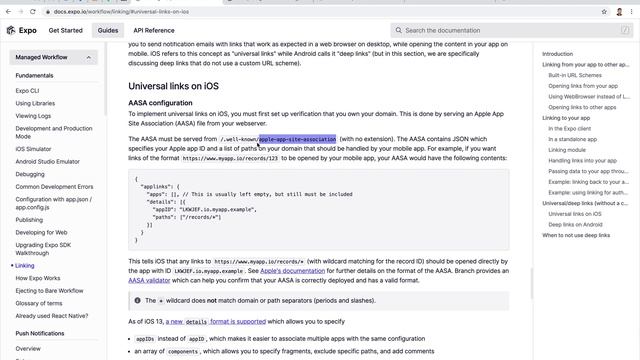Image resolution: width=640 pixels, height=360 pixels.
Task: Click the highlighted apple-app-site-association text
Action: (x=298, y=139)
